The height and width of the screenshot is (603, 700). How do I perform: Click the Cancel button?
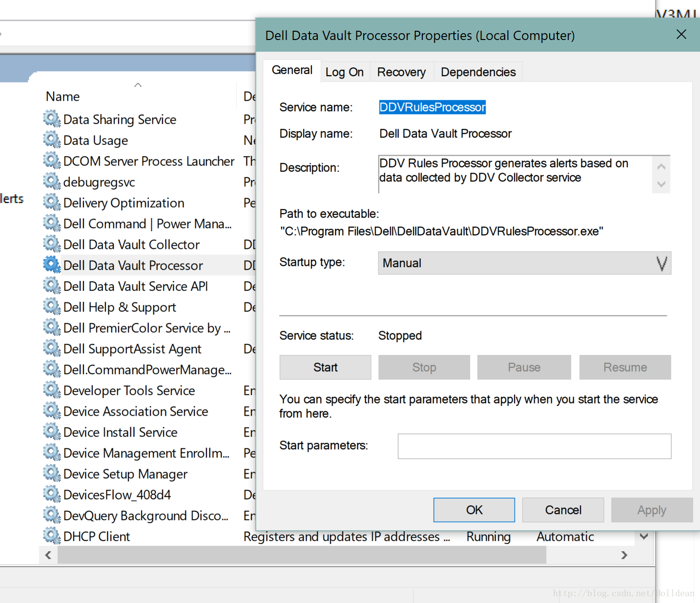coord(563,510)
